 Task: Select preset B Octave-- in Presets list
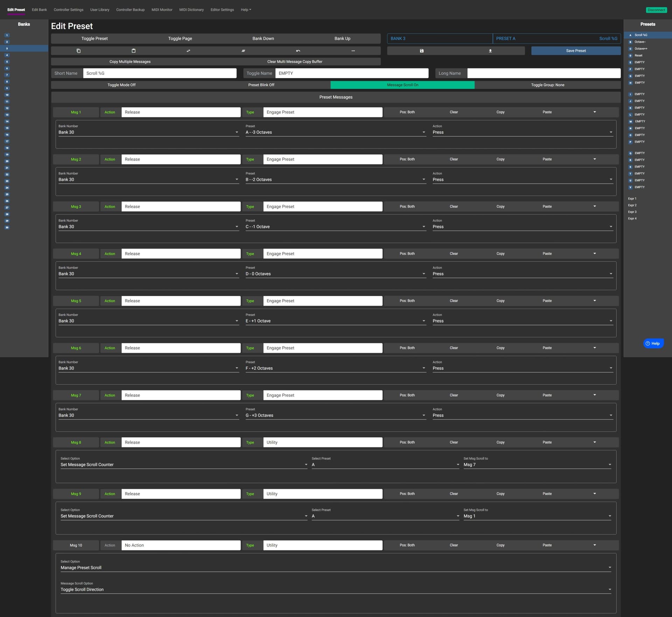pos(640,42)
